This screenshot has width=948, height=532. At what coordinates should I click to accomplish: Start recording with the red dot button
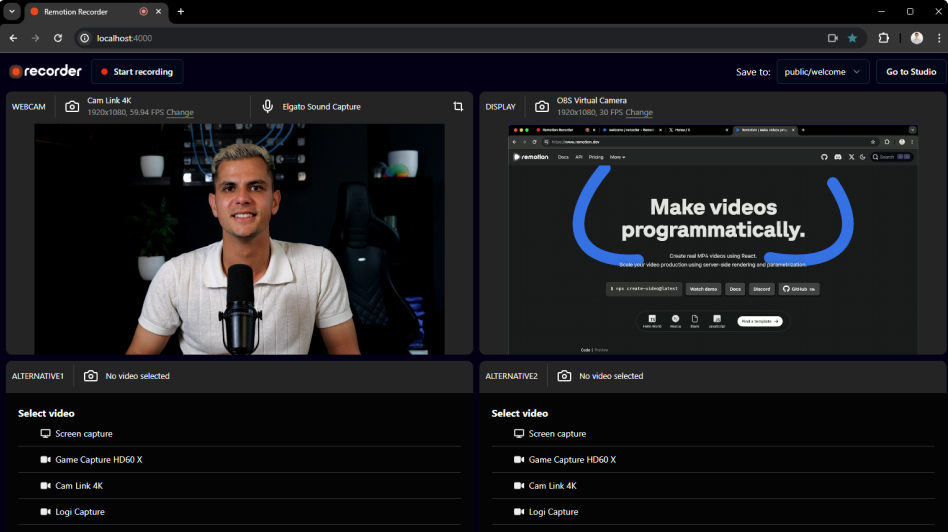click(137, 72)
